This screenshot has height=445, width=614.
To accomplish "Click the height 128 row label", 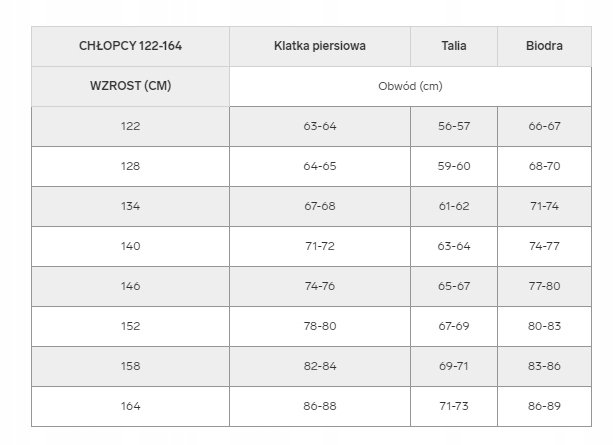I will [x=130, y=166].
